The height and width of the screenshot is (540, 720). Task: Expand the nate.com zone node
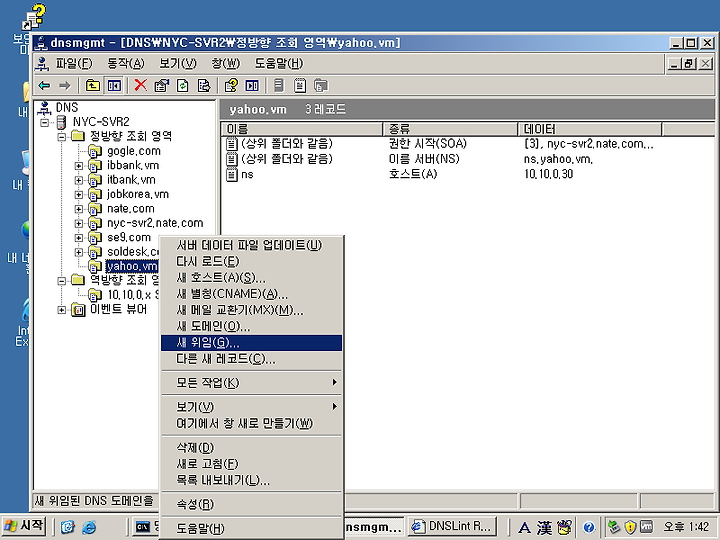pos(79,209)
